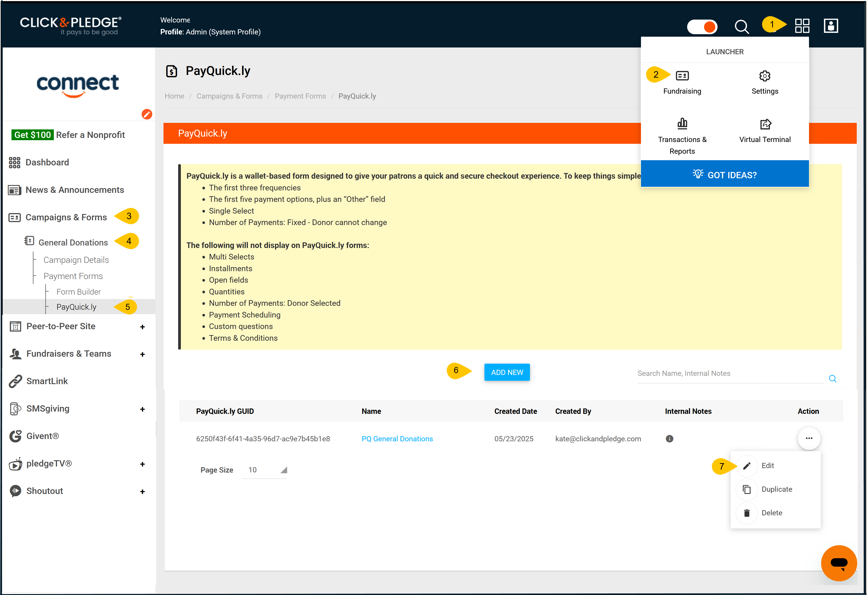Screen dimensions: 868x595
Task: Select General Donations campaign item
Action: pos(73,243)
